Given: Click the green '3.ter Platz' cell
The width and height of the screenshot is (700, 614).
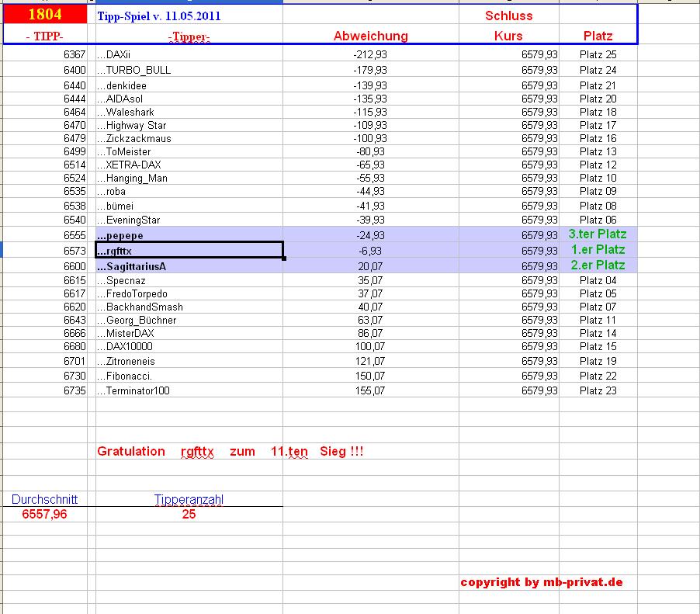Looking at the screenshot, I should pyautogui.click(x=598, y=234).
